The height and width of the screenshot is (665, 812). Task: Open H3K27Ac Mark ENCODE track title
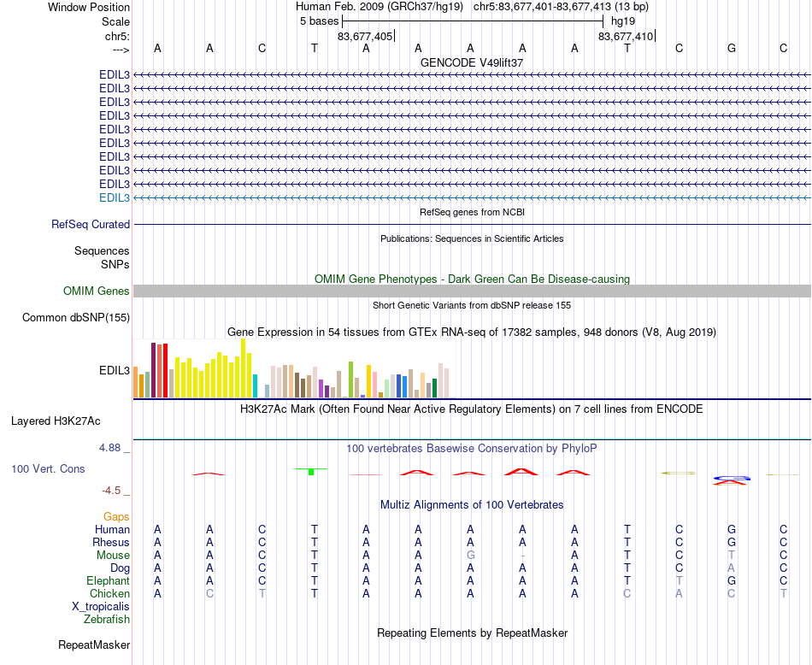pyautogui.click(x=472, y=409)
